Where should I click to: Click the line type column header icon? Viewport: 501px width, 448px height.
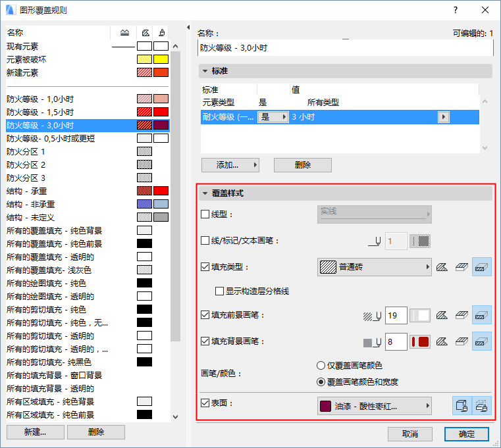[x=124, y=33]
